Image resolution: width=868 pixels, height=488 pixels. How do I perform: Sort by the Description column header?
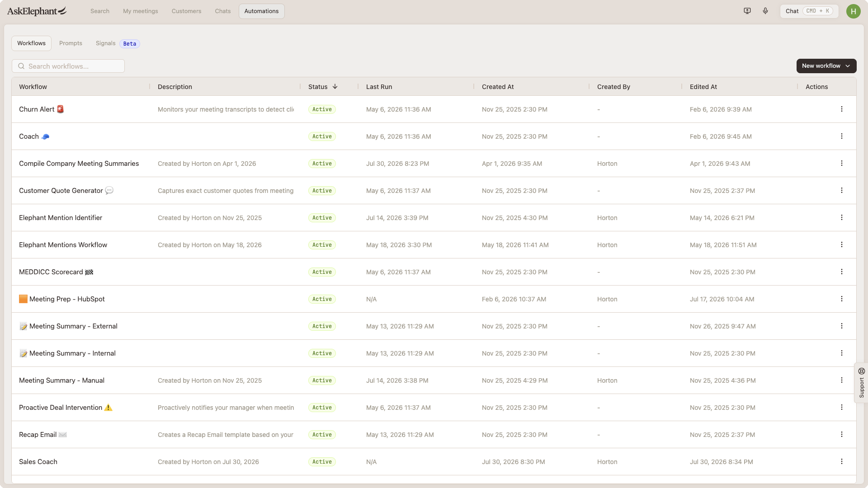175,87
